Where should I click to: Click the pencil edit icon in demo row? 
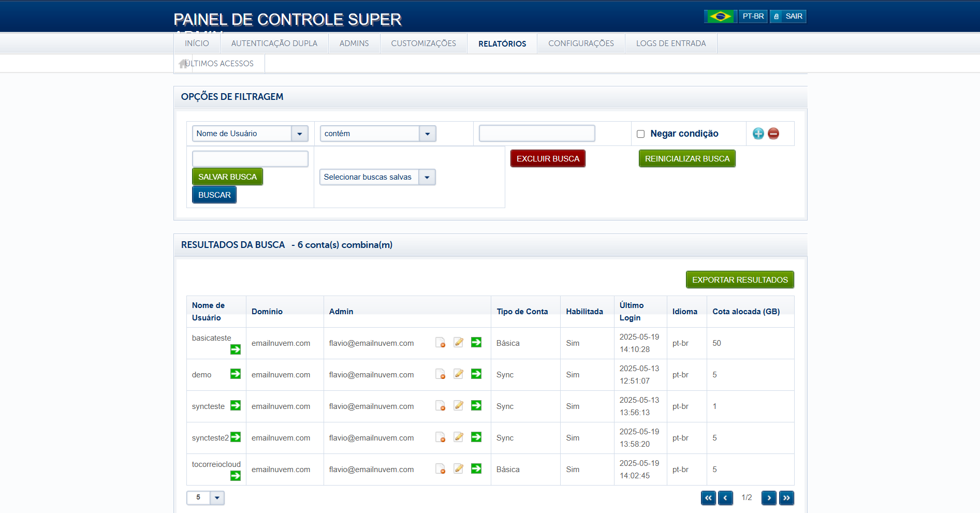click(x=459, y=374)
